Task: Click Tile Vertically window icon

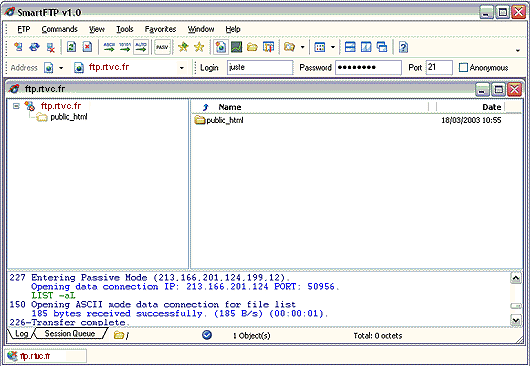Action: pyautogui.click(x=366, y=47)
